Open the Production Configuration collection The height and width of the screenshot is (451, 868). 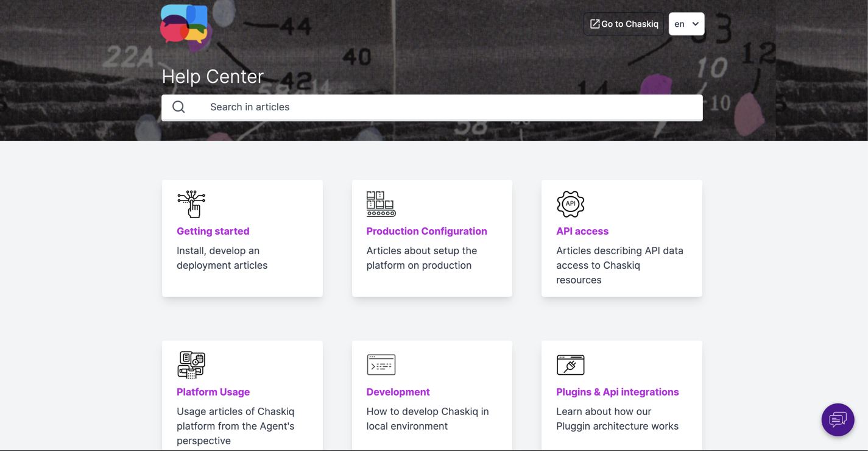426,231
